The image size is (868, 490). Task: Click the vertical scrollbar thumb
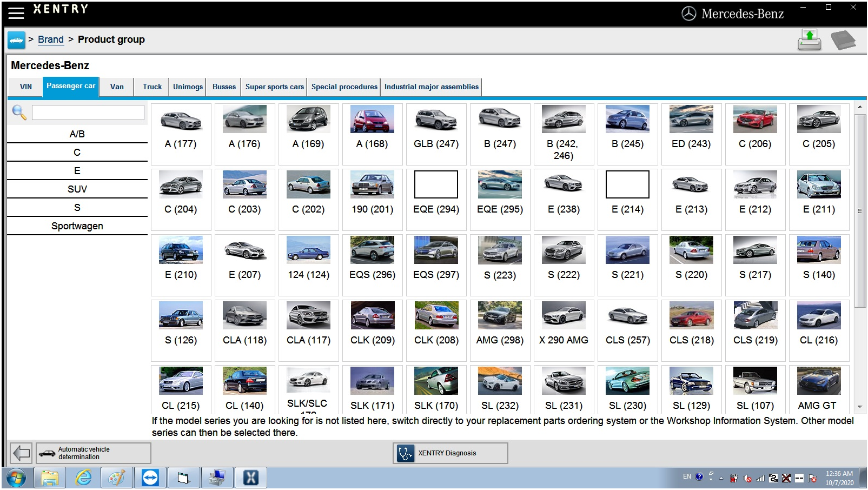pos(860,210)
